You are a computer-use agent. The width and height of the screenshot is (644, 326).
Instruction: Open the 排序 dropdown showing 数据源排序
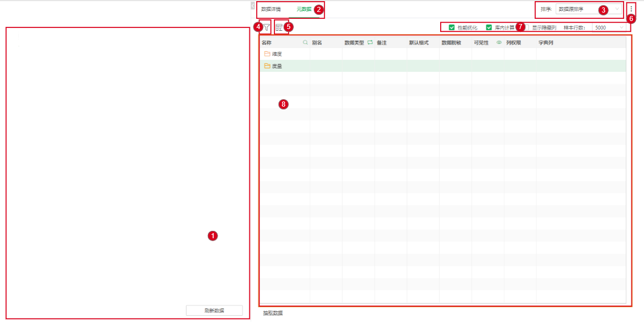[x=589, y=10]
